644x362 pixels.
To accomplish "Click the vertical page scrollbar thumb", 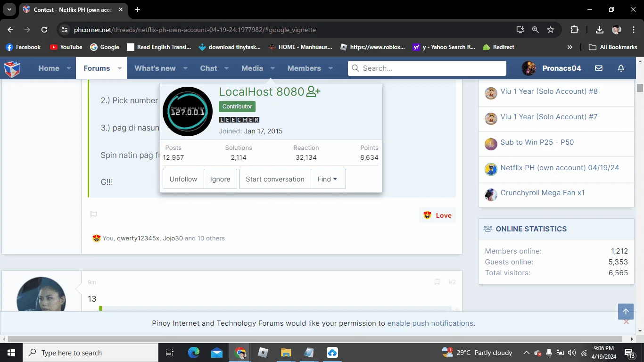I will click(640, 88).
